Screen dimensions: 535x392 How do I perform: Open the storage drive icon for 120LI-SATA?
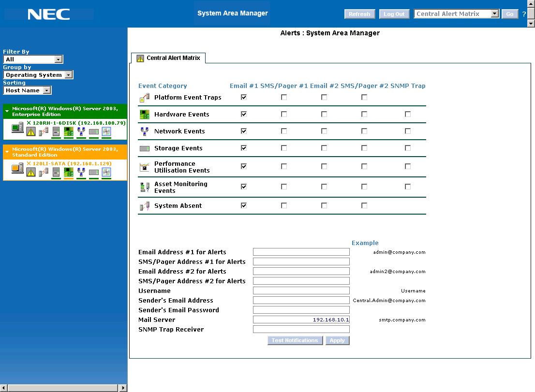[x=94, y=173]
